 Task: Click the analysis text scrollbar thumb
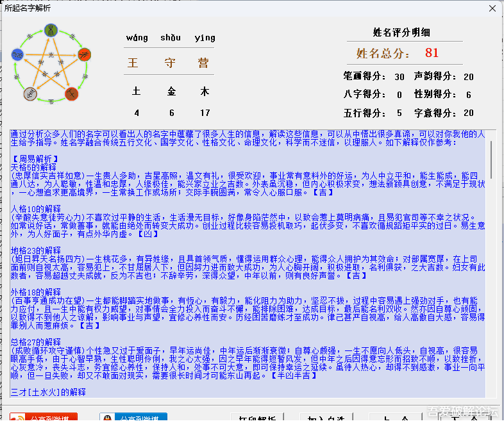[x=491, y=160]
